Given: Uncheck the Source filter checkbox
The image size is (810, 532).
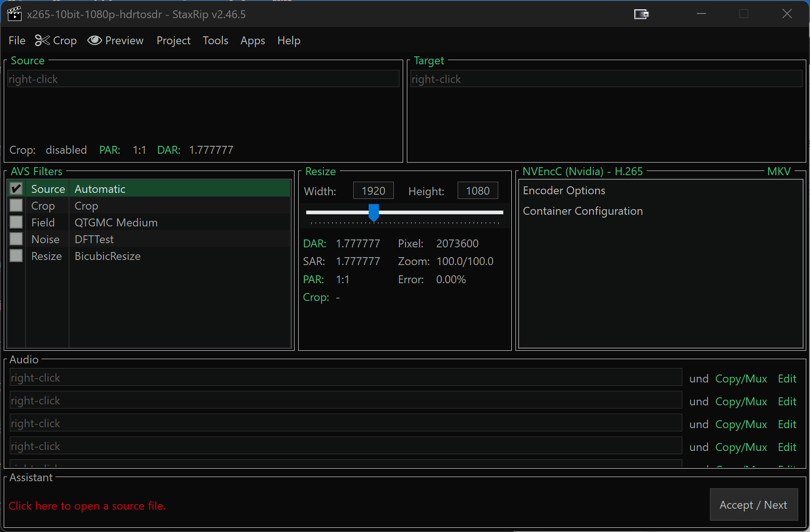Looking at the screenshot, I should [x=16, y=189].
